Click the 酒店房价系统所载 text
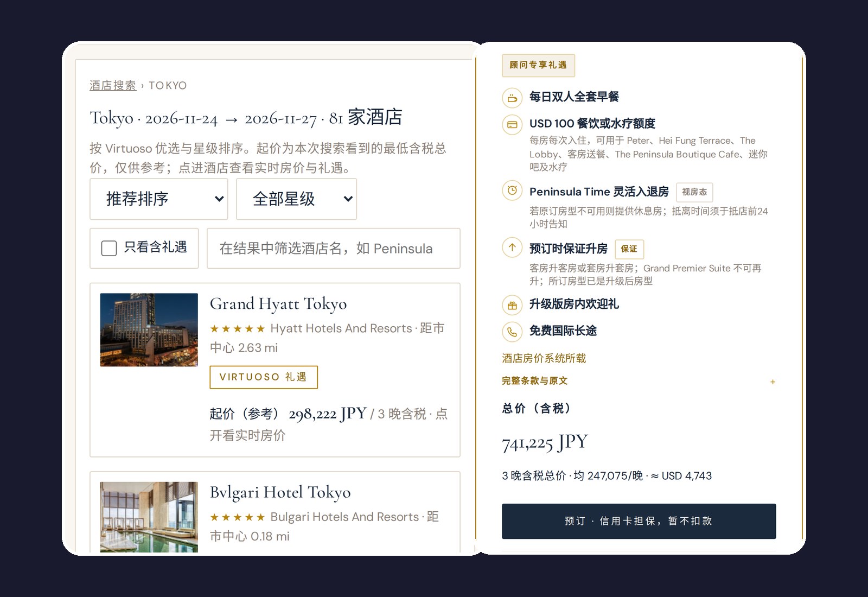The height and width of the screenshot is (597, 868). 544,358
